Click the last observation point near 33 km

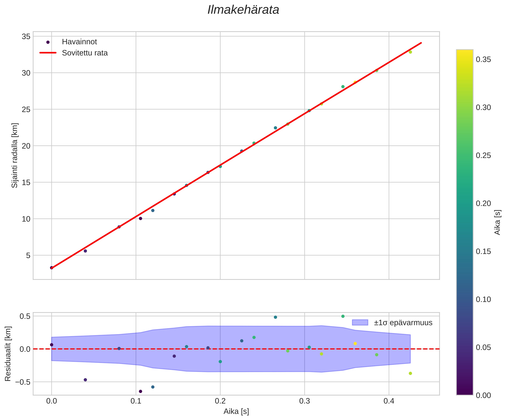click(x=410, y=52)
